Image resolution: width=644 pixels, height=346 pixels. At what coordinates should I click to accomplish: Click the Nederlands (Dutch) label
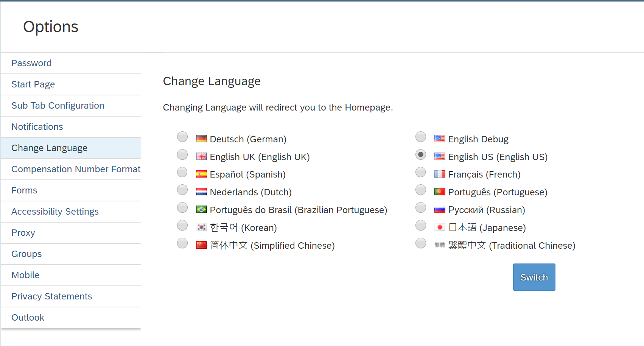(251, 192)
